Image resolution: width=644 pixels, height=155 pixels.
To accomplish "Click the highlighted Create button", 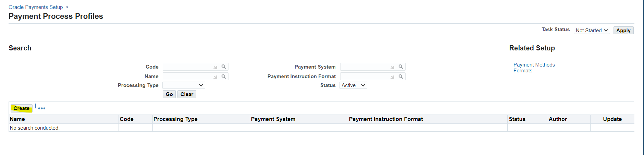I will coord(22,108).
